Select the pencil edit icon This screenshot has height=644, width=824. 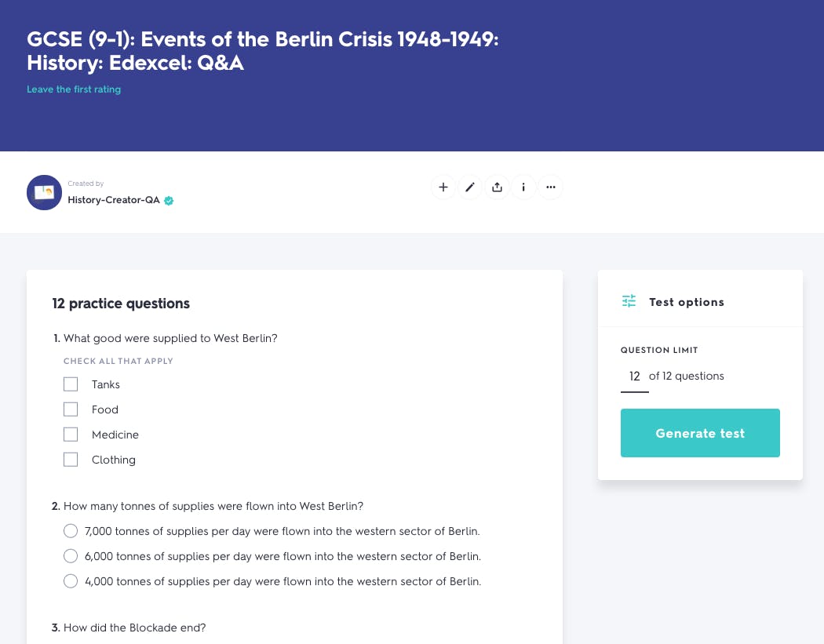[470, 187]
